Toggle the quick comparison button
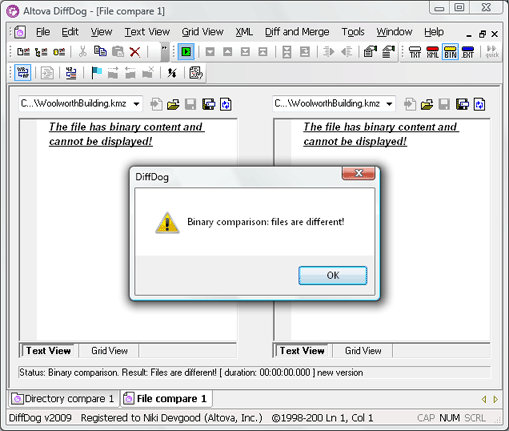This screenshot has height=431, width=509. click(x=492, y=52)
